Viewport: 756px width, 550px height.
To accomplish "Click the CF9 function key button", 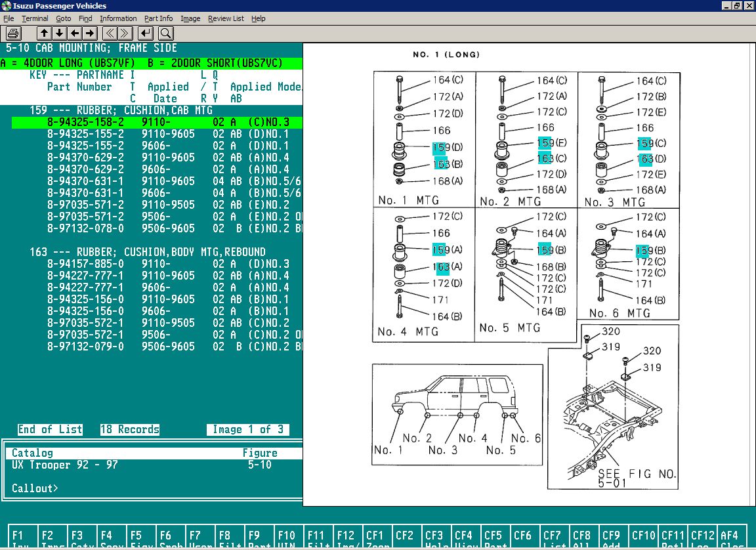I will point(613,537).
